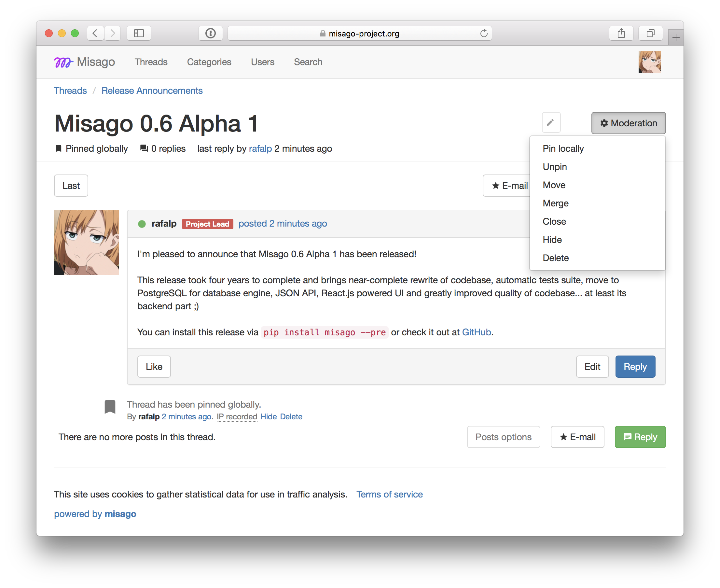Click Safari sidebar toggle icon
The image size is (720, 588).
(139, 33)
